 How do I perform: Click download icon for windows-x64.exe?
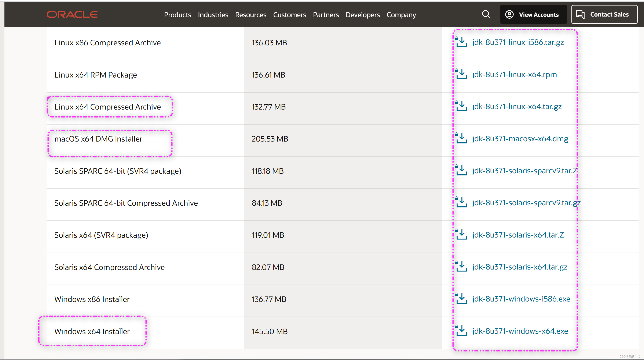tap(461, 331)
